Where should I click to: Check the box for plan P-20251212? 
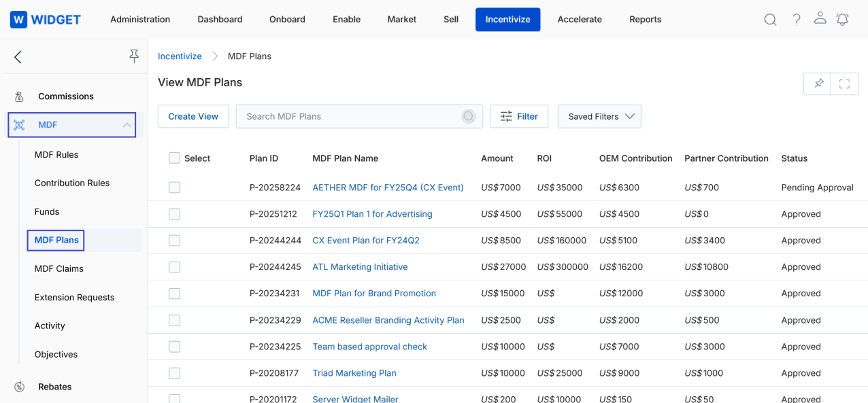[174, 214]
